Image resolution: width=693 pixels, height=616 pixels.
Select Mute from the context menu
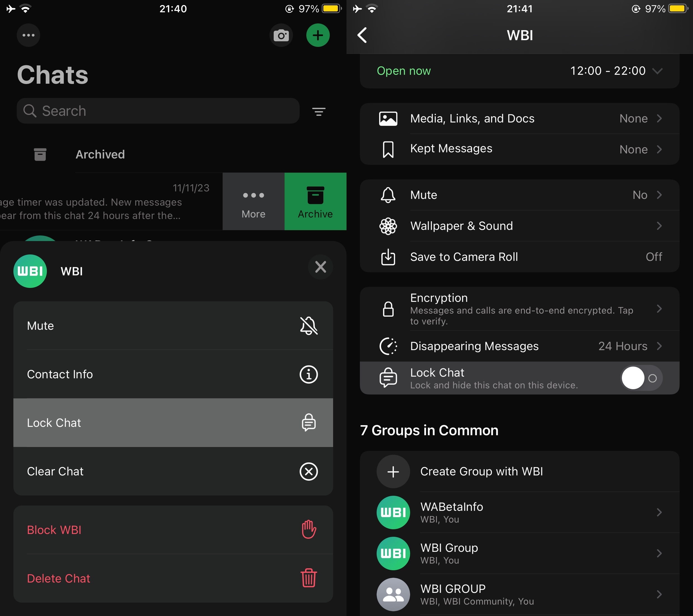click(x=172, y=325)
